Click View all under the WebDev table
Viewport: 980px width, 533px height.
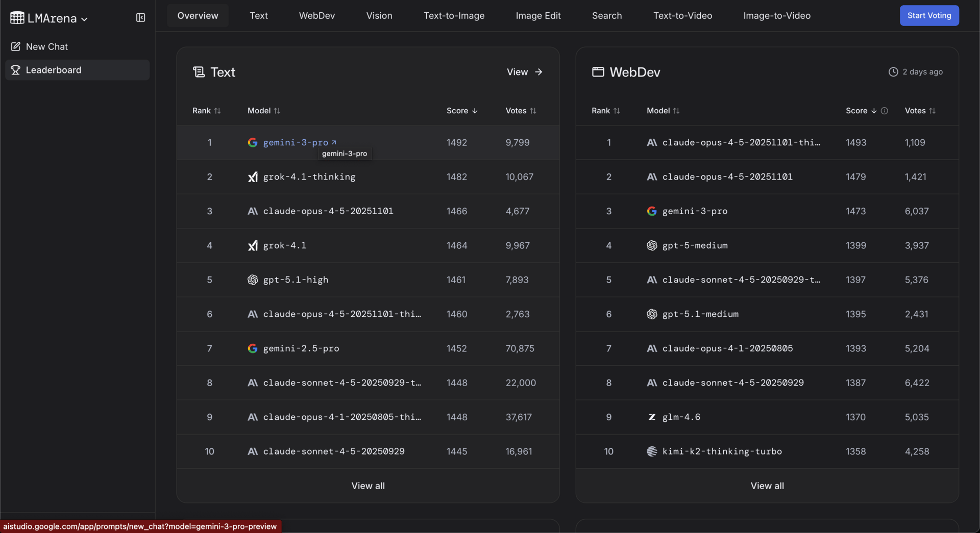767,486
